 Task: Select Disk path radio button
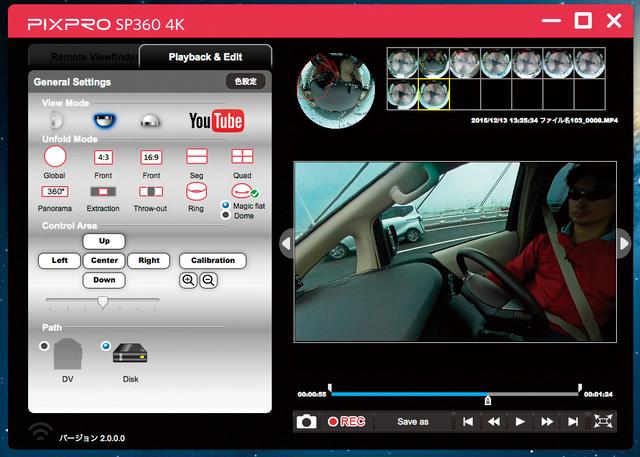click(106, 346)
